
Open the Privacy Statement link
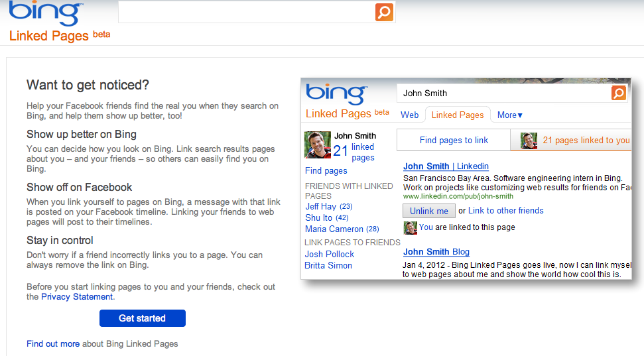(77, 297)
